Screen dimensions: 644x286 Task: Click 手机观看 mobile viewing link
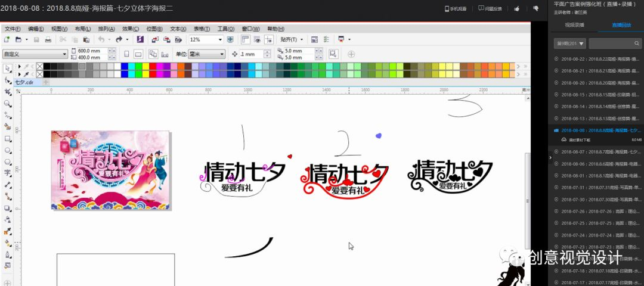(x=456, y=8)
